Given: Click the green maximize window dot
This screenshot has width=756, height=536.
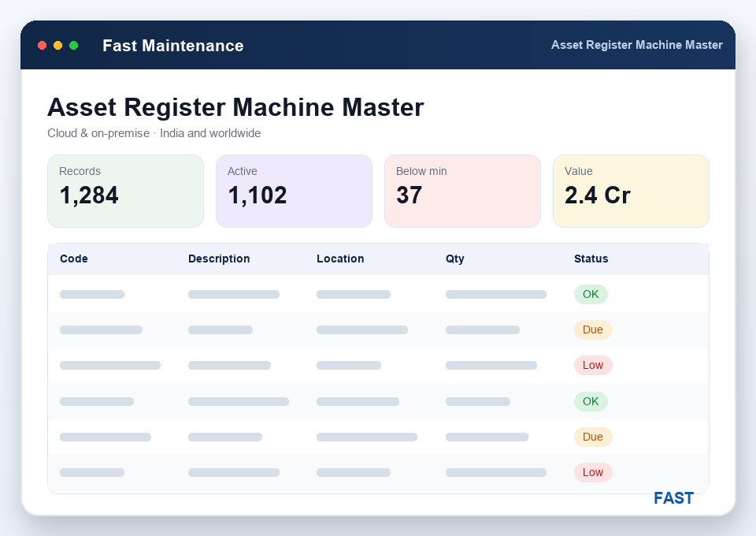Looking at the screenshot, I should coord(74,46).
